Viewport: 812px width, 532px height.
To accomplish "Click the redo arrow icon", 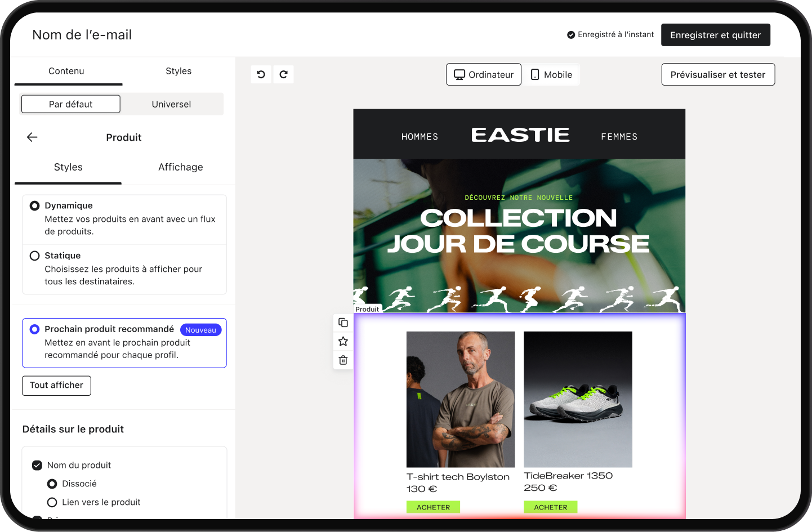I will (284, 74).
